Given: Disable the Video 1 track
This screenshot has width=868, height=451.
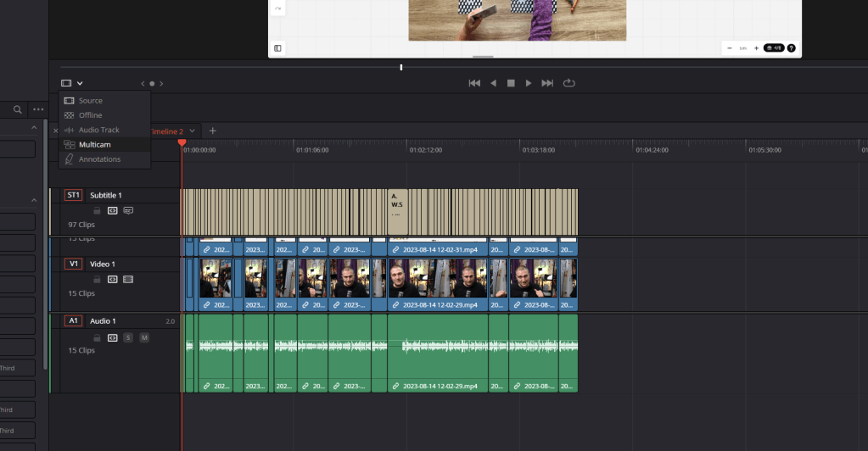Looking at the screenshot, I should (x=128, y=280).
